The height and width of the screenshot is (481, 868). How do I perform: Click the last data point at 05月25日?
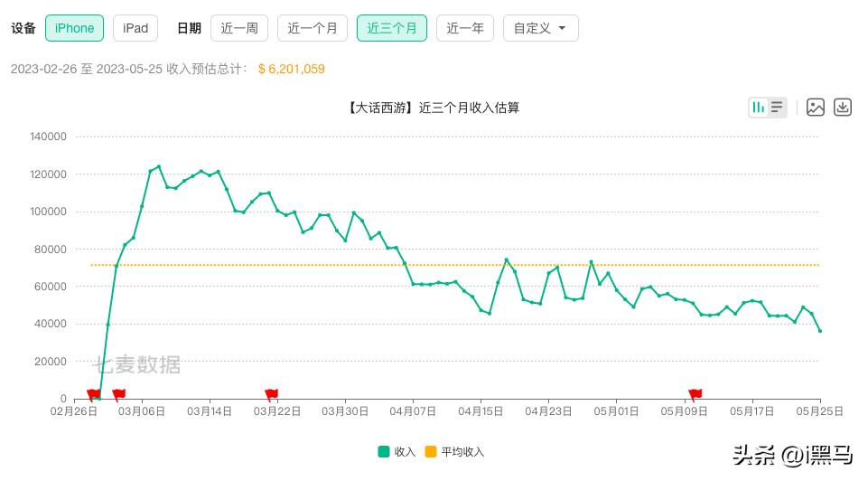[x=820, y=331]
